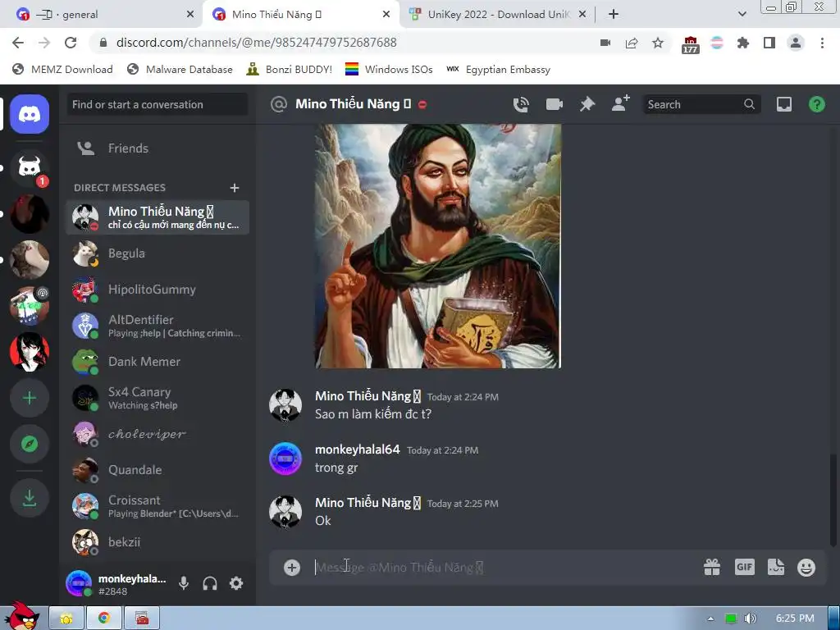Open Chrome from the taskbar
Viewport: 840px width, 630px height.
pos(104,619)
